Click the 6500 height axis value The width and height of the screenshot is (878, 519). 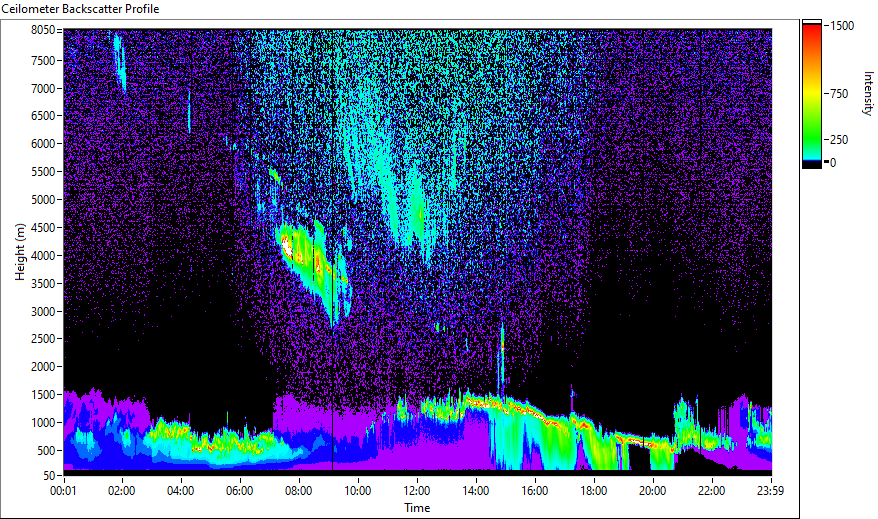[x=43, y=116]
